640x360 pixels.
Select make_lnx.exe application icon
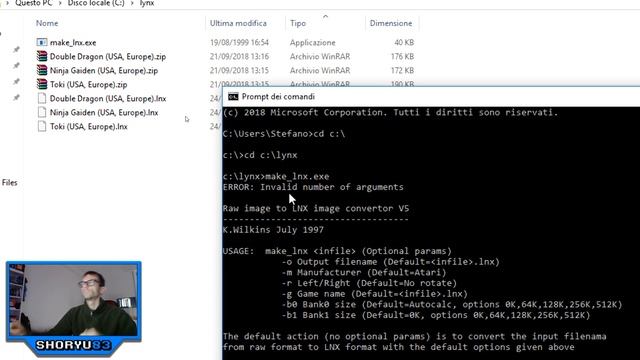(x=42, y=42)
